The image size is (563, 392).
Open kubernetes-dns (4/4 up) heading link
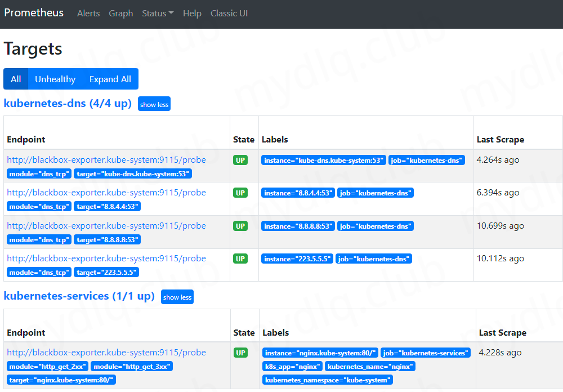tap(68, 104)
